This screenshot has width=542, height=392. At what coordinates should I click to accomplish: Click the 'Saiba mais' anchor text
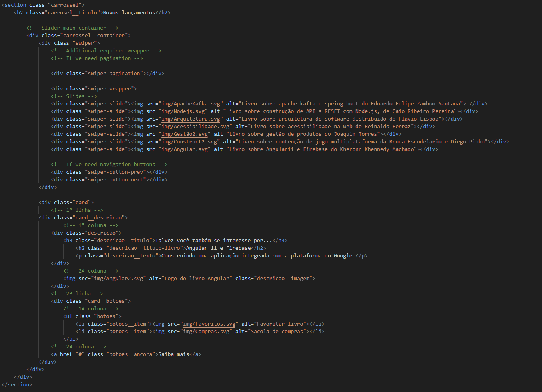[x=174, y=354]
